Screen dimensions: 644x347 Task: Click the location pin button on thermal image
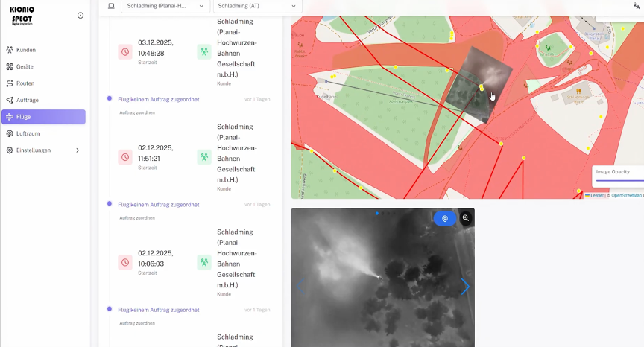coord(445,219)
